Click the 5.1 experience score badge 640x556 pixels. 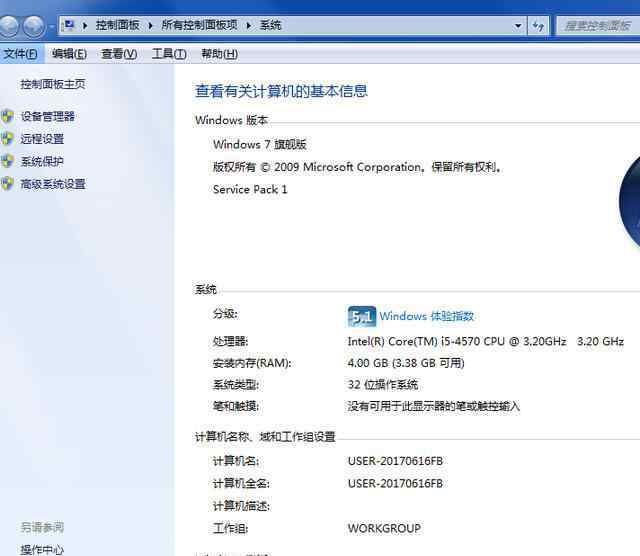click(362, 316)
